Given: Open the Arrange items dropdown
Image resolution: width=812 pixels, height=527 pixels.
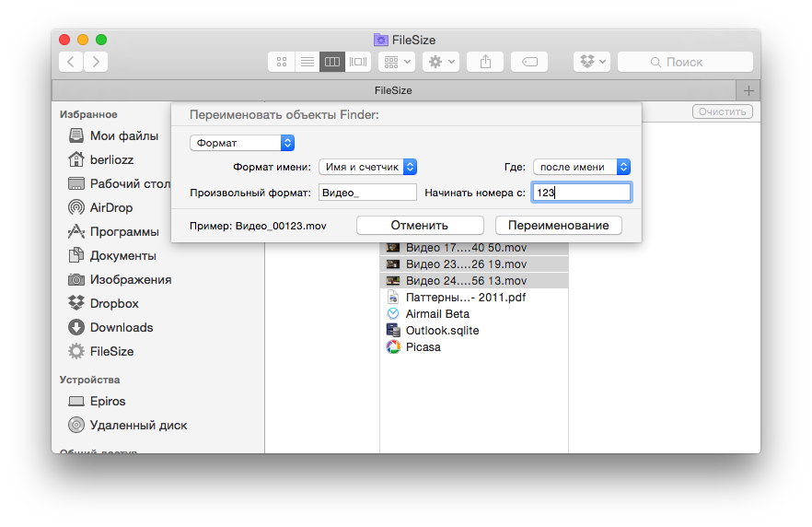Looking at the screenshot, I should [x=396, y=62].
